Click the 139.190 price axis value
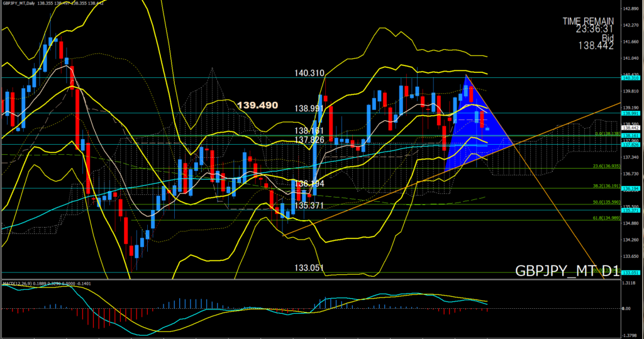 click(631, 108)
